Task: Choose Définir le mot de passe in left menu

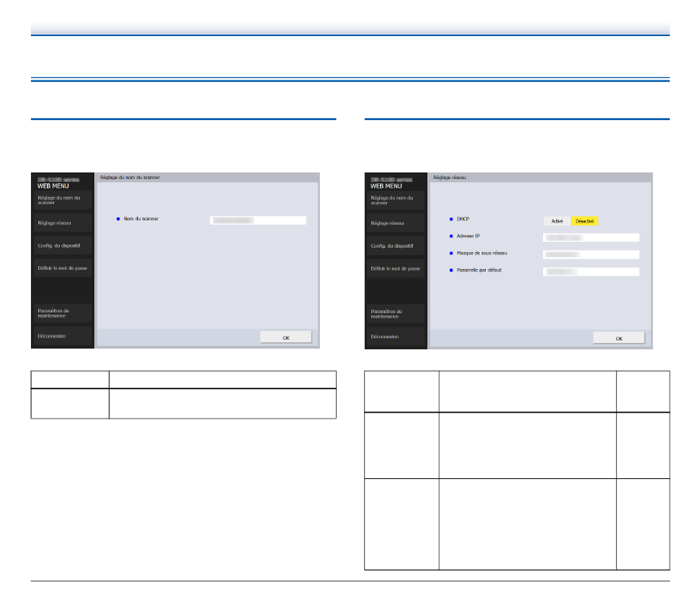Action: 63,268
